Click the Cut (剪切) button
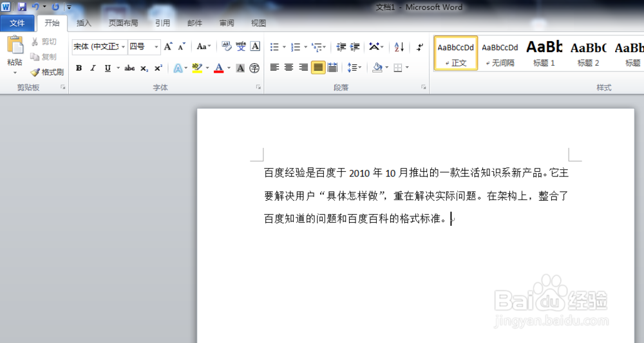The height and width of the screenshot is (343, 644). (44, 41)
